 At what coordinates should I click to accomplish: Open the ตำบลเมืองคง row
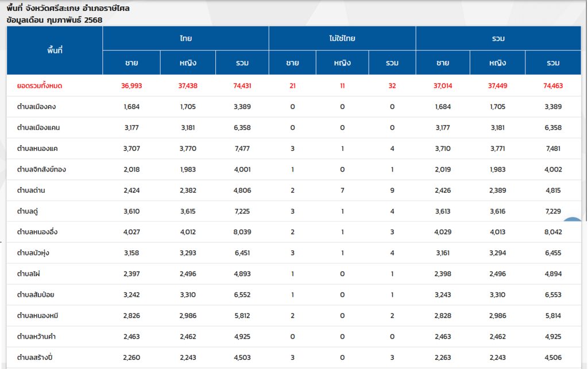36,107
